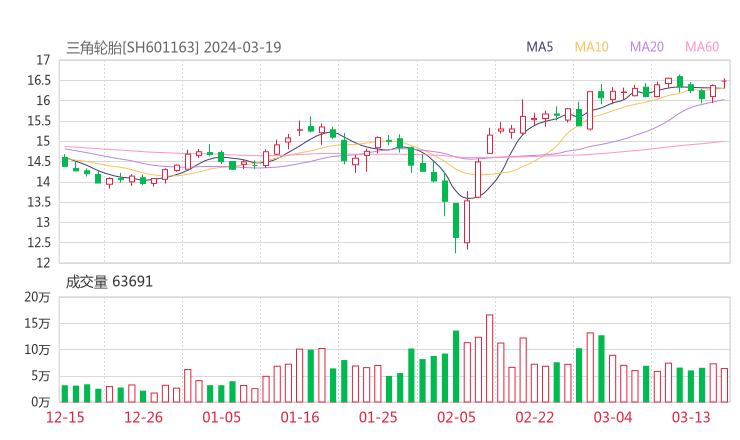Click the 01-05 date axis label
This screenshot has height=440, width=740.
pyautogui.click(x=221, y=417)
